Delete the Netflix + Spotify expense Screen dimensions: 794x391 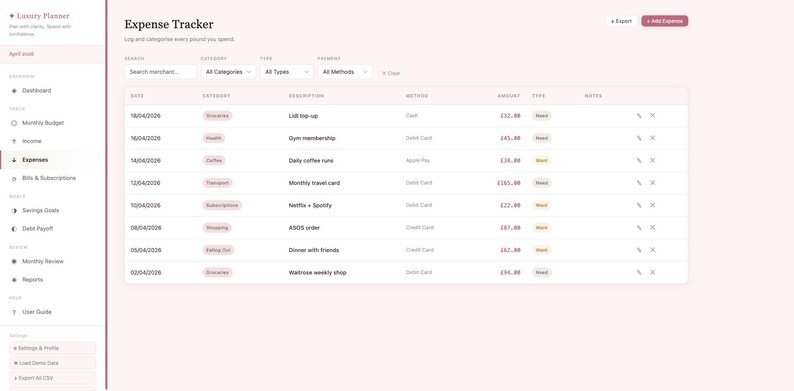pyautogui.click(x=653, y=205)
